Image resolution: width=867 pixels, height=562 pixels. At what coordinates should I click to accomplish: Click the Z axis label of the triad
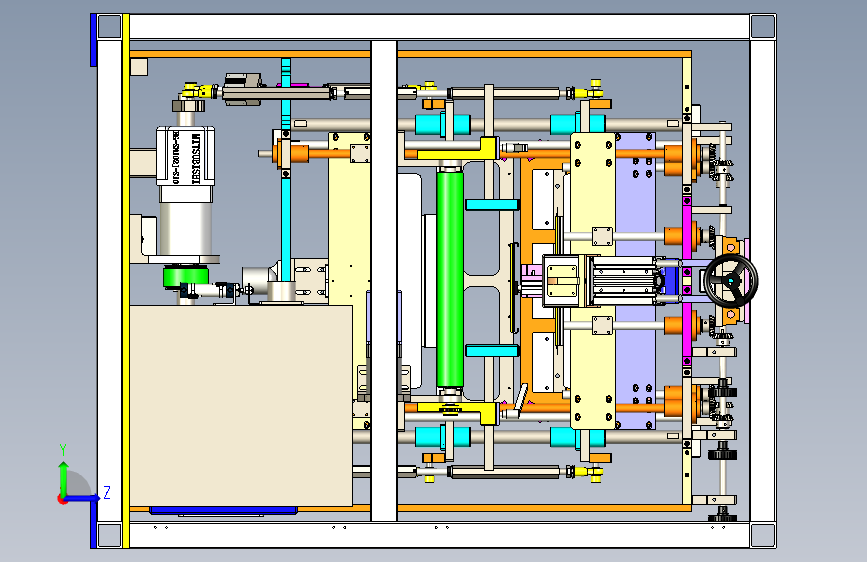[x=107, y=492]
